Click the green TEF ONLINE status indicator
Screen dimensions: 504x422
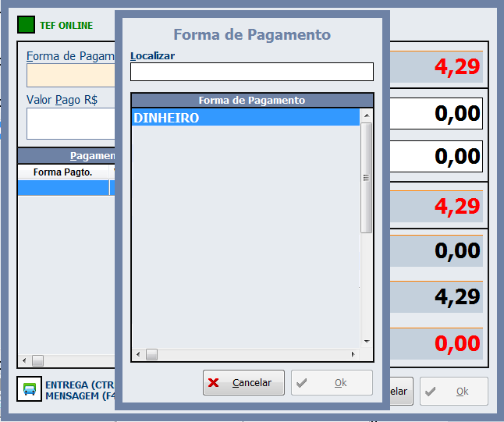pyautogui.click(x=27, y=25)
